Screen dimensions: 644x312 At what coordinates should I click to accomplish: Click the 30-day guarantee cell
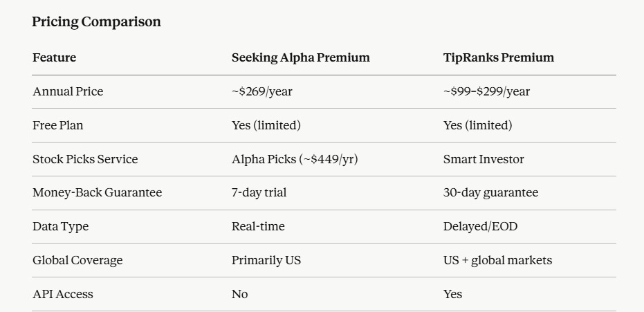490,192
